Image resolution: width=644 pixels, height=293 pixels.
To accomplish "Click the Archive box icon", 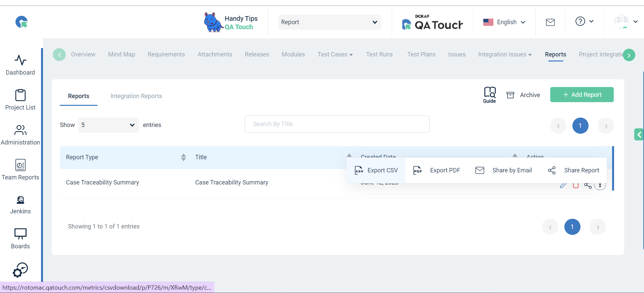I will (510, 95).
